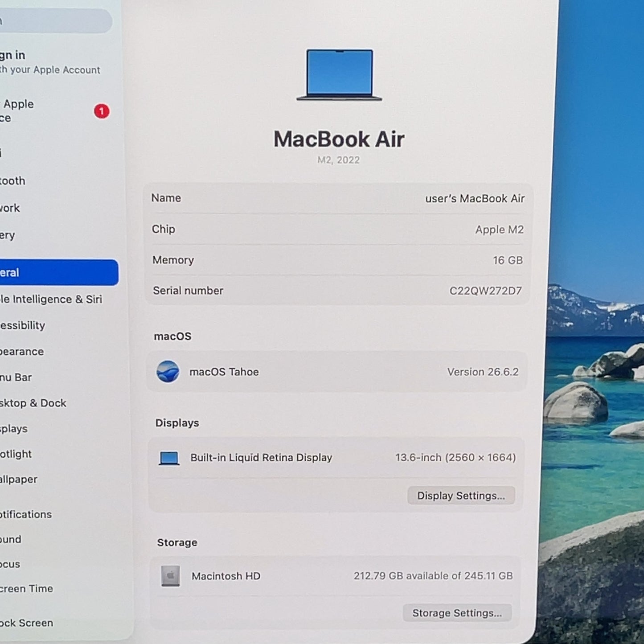Image resolution: width=644 pixels, height=644 pixels.
Task: Open Bluetooth settings in sidebar
Action: [13, 180]
